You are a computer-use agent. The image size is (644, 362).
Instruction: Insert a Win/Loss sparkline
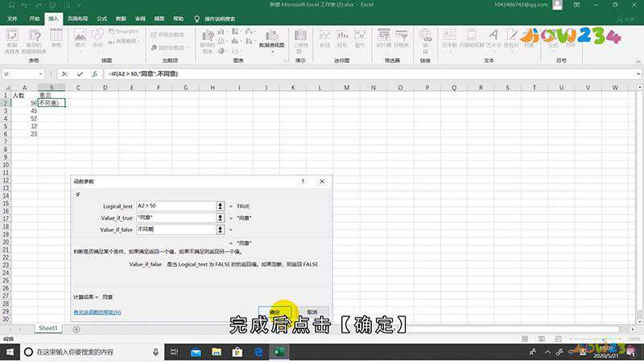tap(360, 39)
